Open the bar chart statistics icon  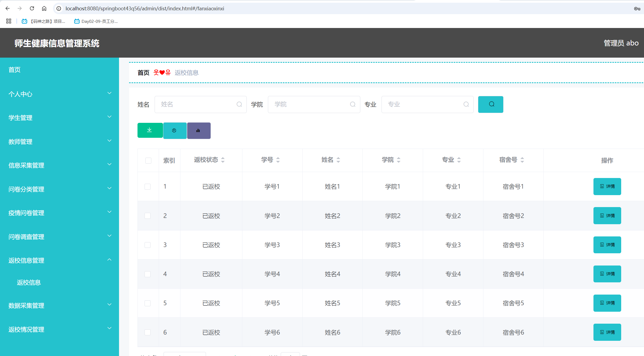click(x=198, y=130)
